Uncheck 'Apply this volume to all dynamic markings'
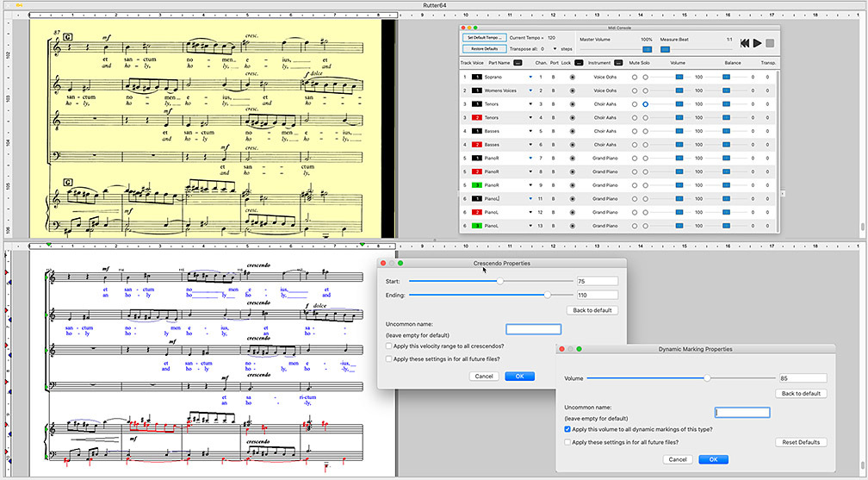Viewport: 868px width, 480px height. click(x=567, y=429)
